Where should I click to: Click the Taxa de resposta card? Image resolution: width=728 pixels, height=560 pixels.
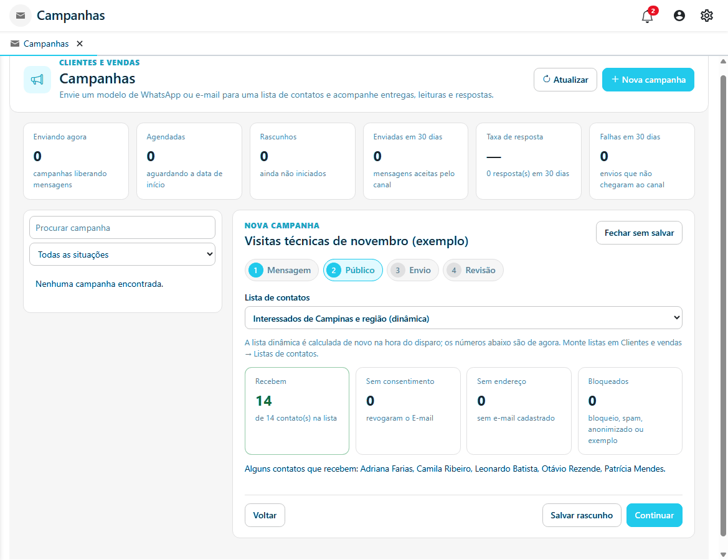coord(528,161)
